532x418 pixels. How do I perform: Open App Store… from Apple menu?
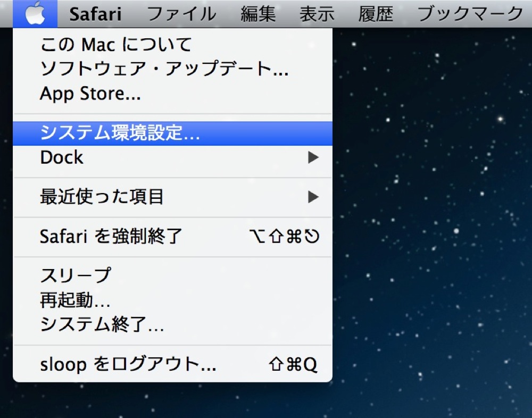coord(172,93)
